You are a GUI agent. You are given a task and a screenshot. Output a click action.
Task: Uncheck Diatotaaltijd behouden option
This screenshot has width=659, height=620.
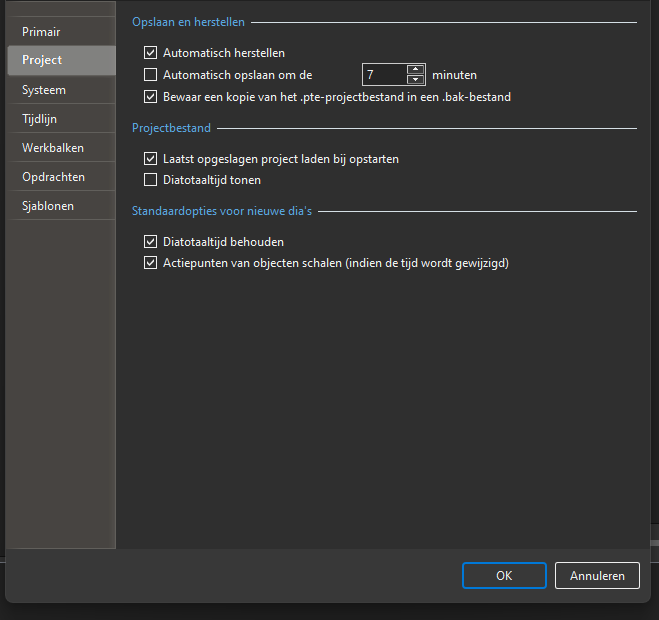click(151, 242)
